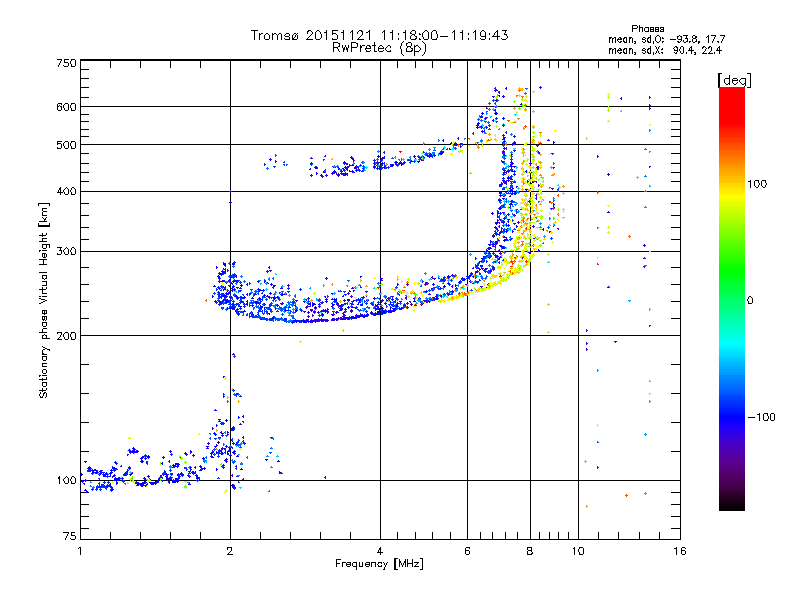Click the colorbar tick label '0'

tap(750, 301)
